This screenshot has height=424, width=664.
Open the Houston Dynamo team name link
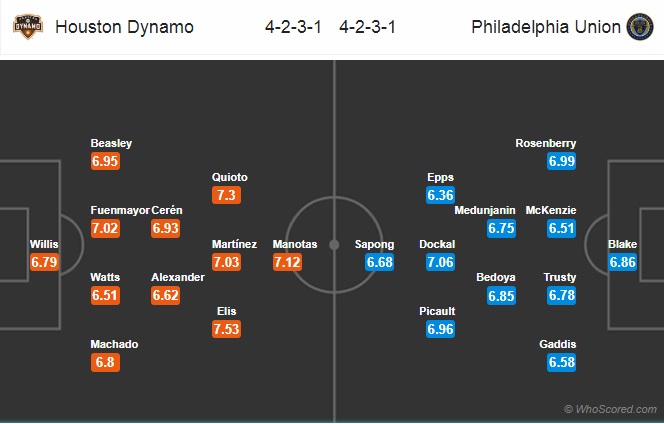124,27
